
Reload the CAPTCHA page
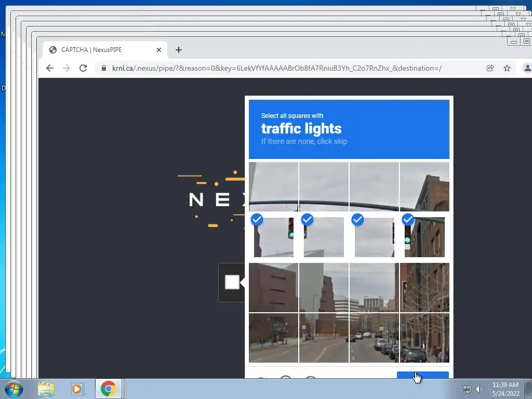(83, 68)
